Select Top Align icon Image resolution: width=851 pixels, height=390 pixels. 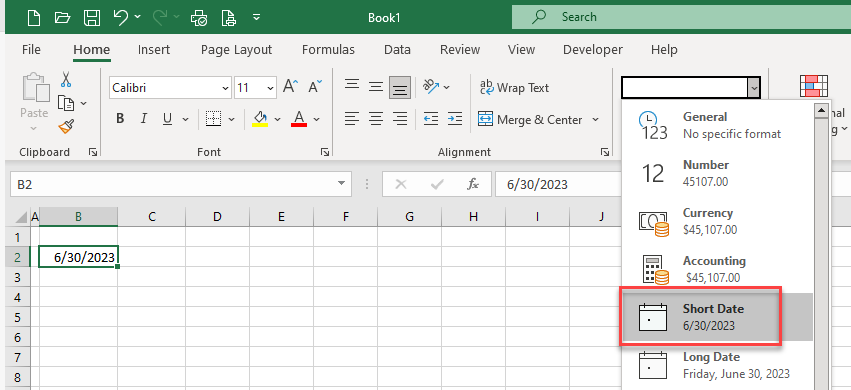352,85
